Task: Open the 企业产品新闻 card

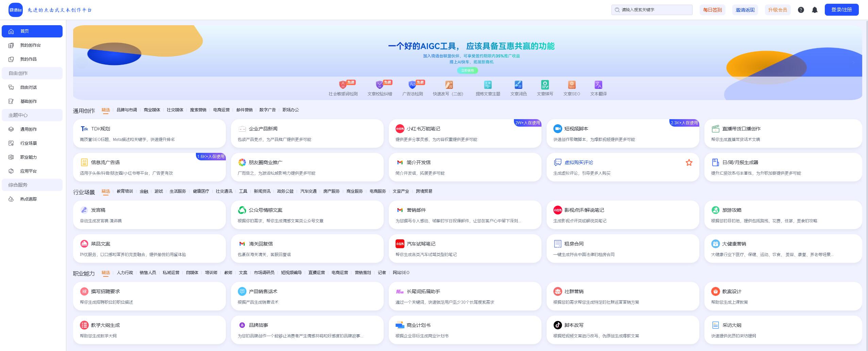Action: 307,133
